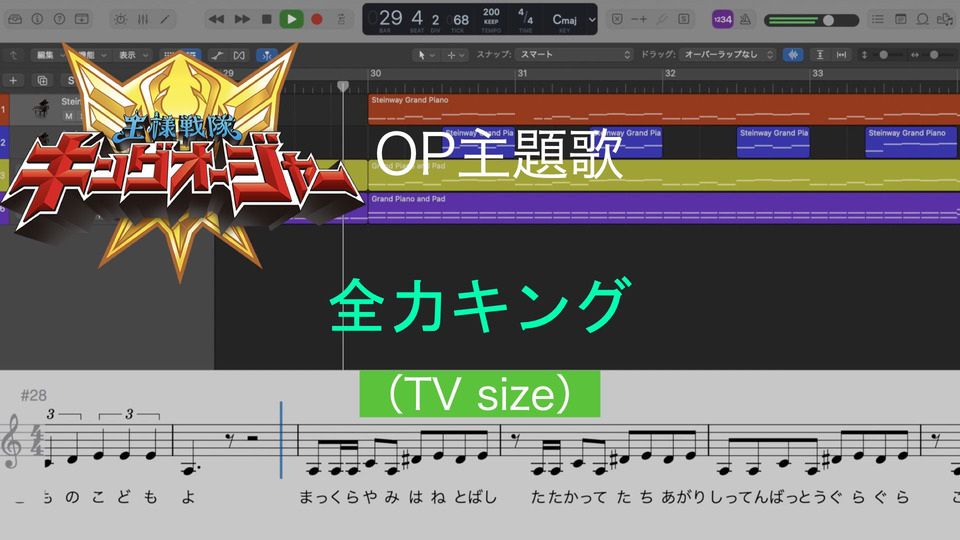Select the orange Steinway Grand Piano region

pos(664,110)
